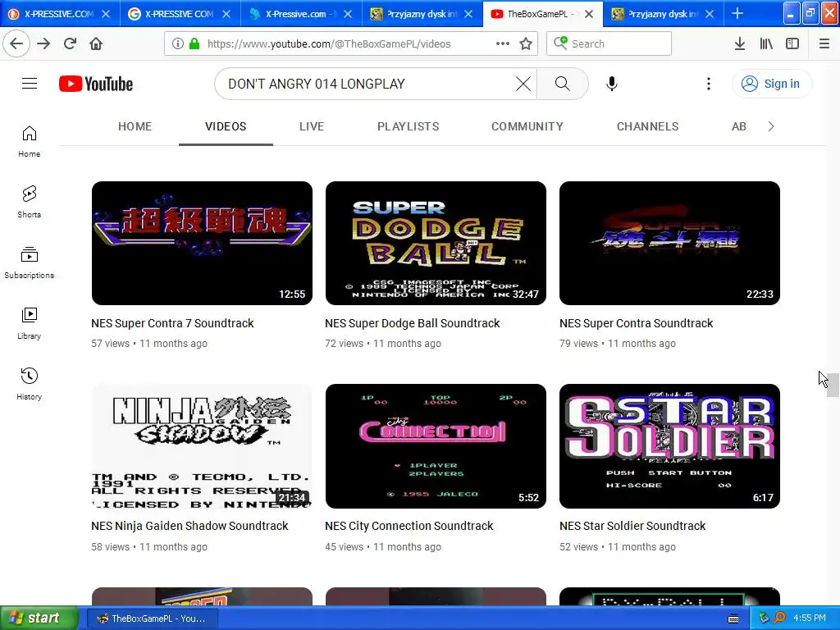Bookmark this page with the star icon
The width and height of the screenshot is (840, 630).
526,44
